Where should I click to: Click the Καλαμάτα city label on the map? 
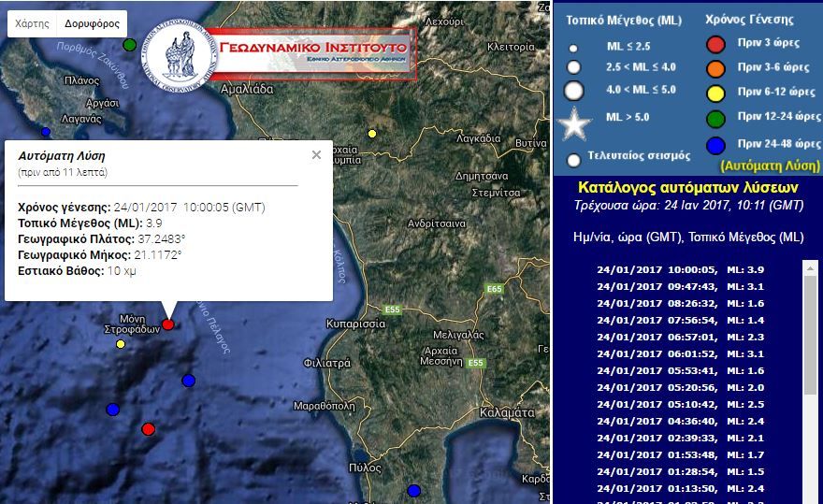tap(505, 412)
